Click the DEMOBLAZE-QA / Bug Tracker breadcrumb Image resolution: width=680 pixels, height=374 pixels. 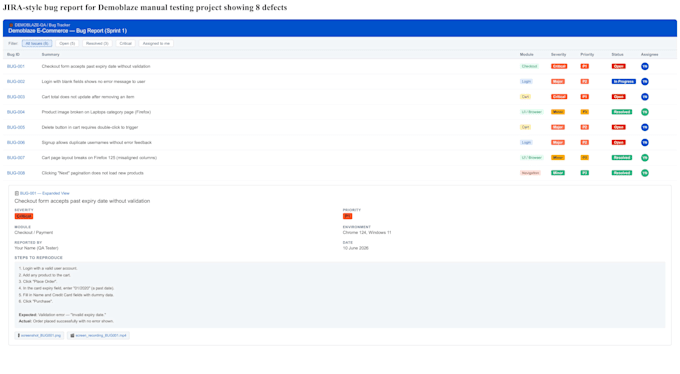[42, 25]
